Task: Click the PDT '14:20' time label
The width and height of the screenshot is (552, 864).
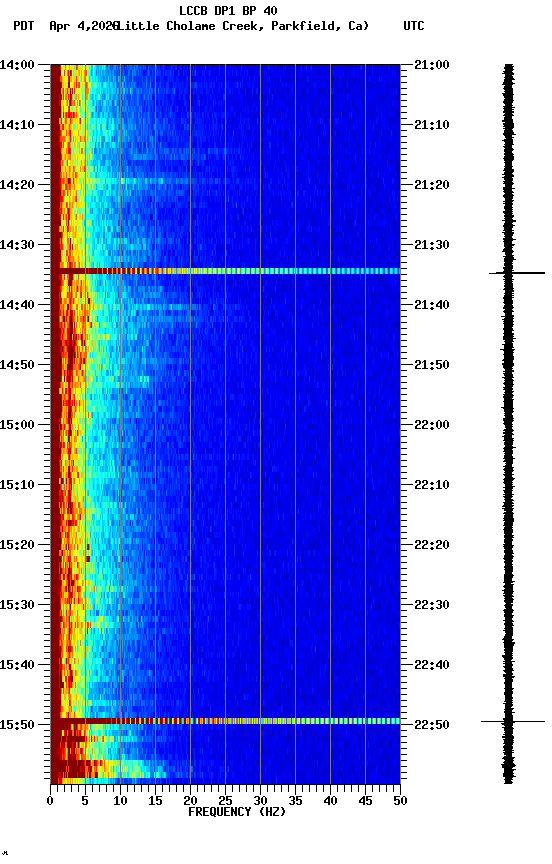Action: [17, 185]
